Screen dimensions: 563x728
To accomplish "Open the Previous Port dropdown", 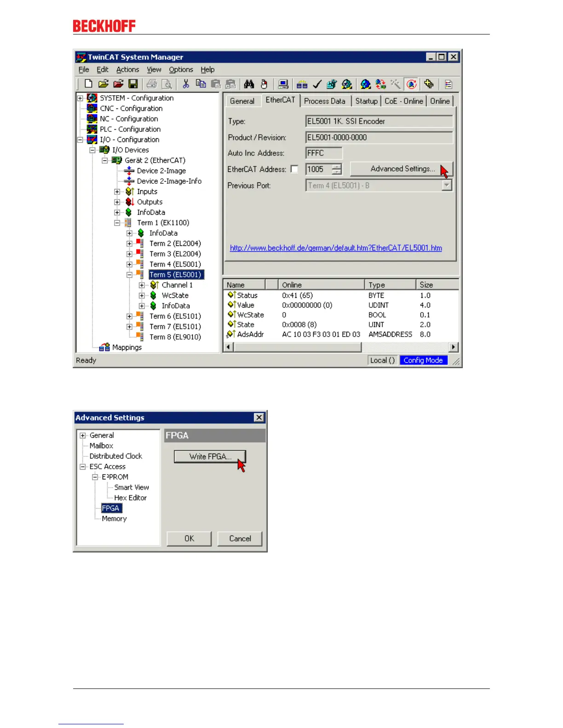I will [447, 185].
